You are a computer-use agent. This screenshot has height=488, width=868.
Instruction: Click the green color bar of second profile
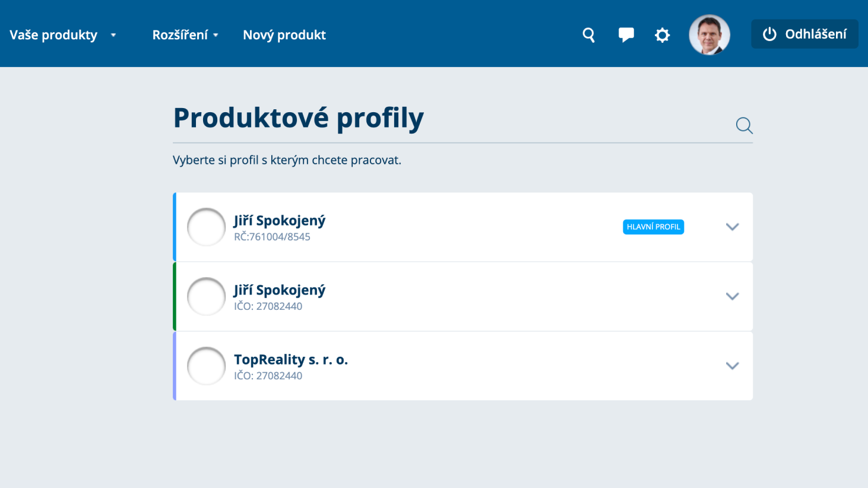click(x=175, y=296)
